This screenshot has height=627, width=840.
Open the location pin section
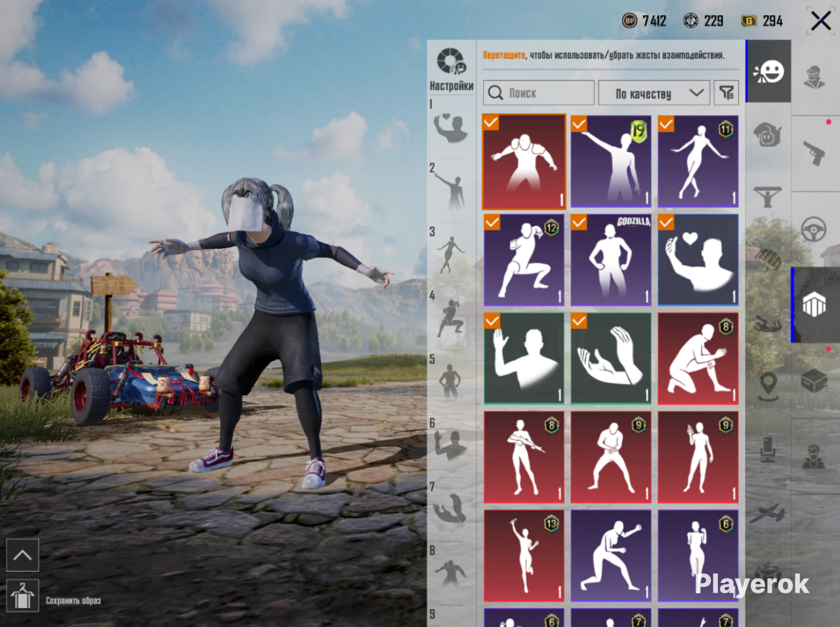tap(768, 386)
